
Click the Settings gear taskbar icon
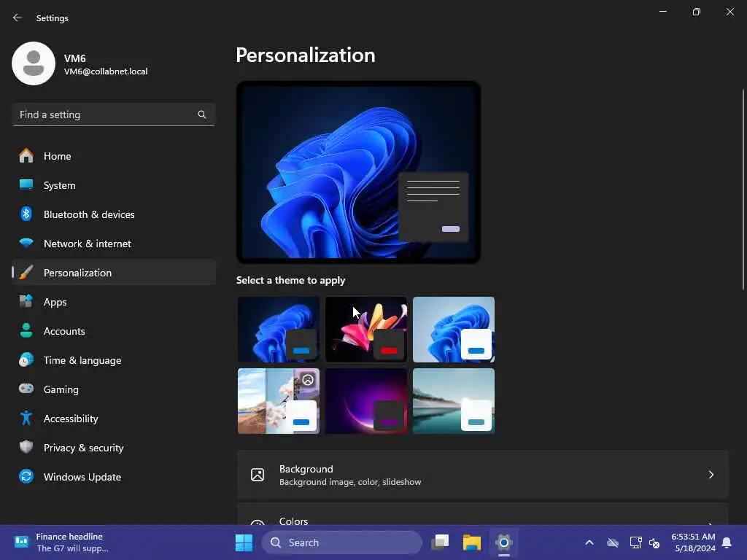point(503,542)
